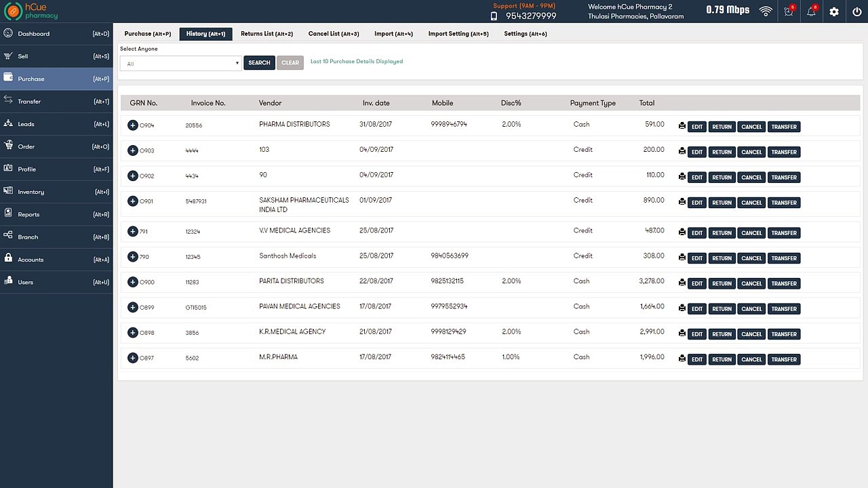Expand row GRN O901

tap(133, 201)
